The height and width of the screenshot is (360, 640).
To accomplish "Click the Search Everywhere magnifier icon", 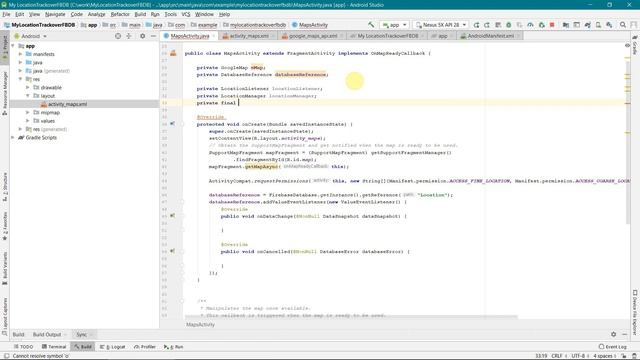I will tap(623, 25).
